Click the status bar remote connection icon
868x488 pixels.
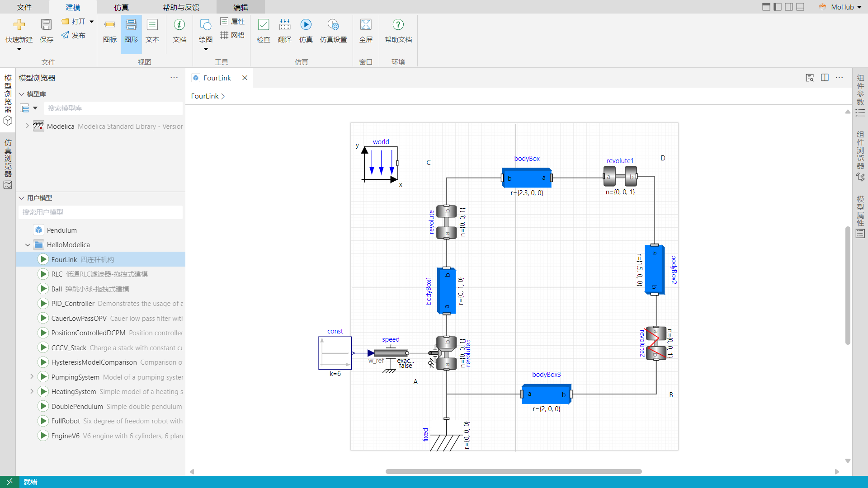pyautogui.click(x=9, y=482)
